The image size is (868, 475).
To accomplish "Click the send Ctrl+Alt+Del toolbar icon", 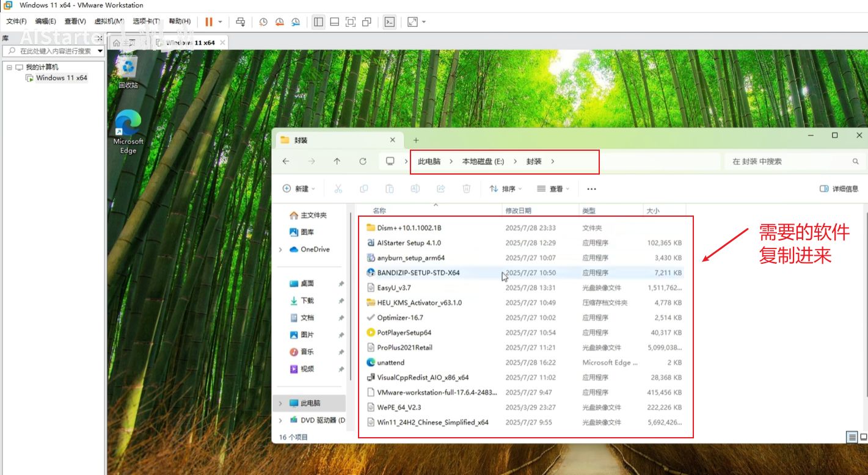I will point(241,22).
